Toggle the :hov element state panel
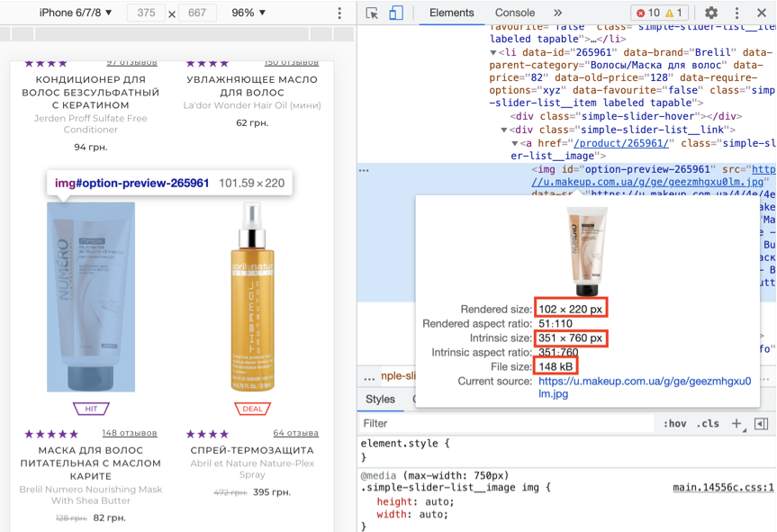 point(674,423)
